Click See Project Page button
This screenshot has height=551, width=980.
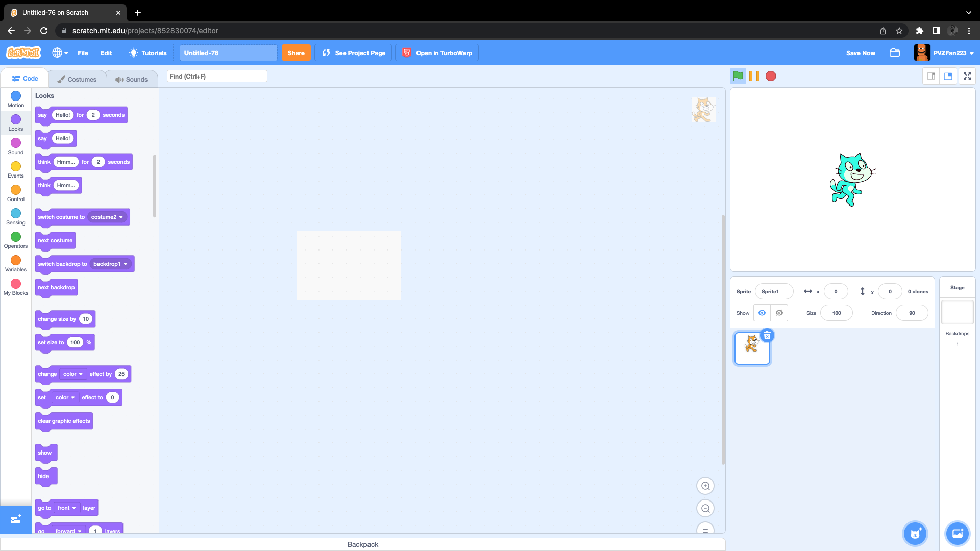[353, 53]
